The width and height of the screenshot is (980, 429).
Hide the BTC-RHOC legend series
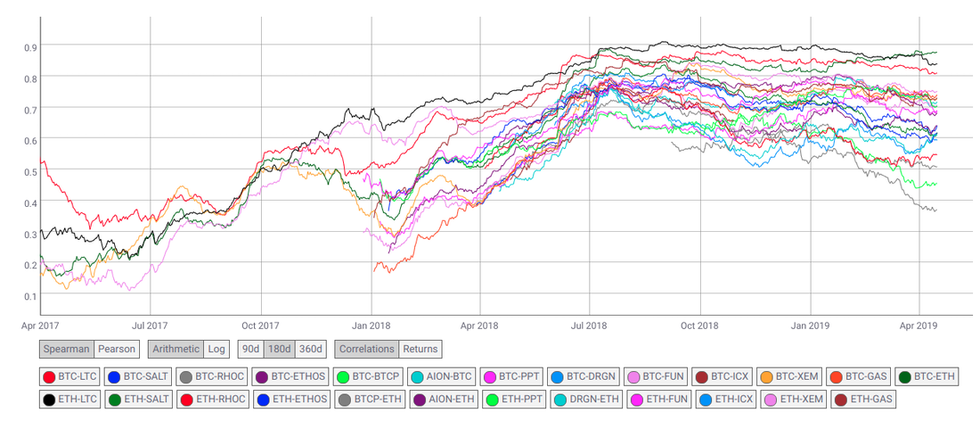212,377
